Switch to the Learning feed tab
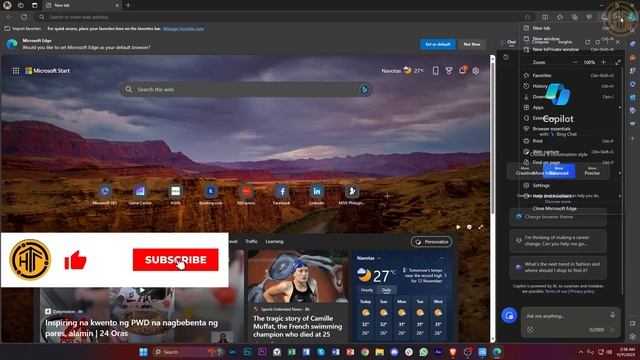The width and height of the screenshot is (640, 360). pos(274,241)
